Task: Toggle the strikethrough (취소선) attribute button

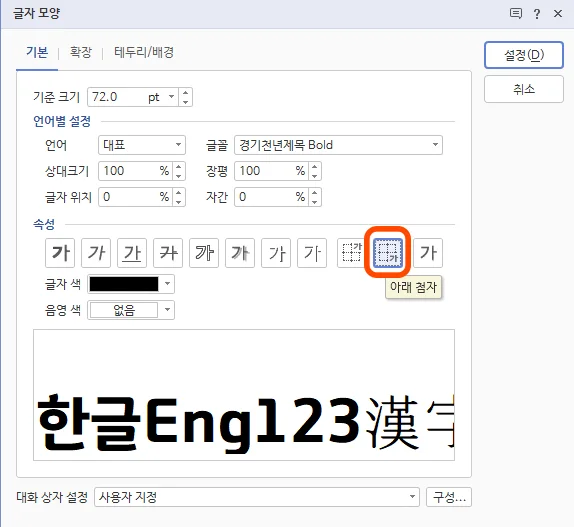Action: click(x=168, y=253)
